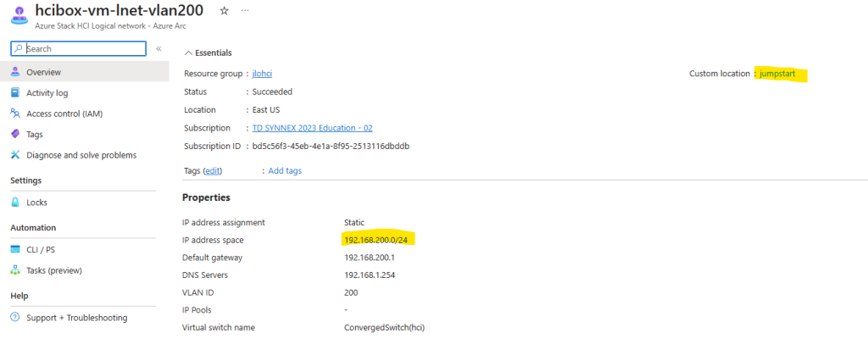Click the hcibox-vm-lnet-vlan200 page title

coord(119,10)
